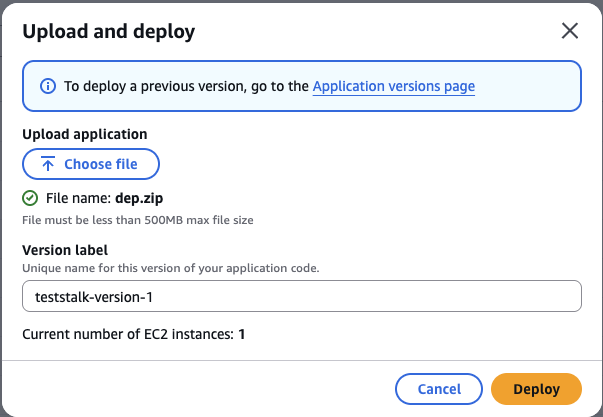This screenshot has width=603, height=417.
Task: Focus the Version label input field
Action: click(x=302, y=296)
